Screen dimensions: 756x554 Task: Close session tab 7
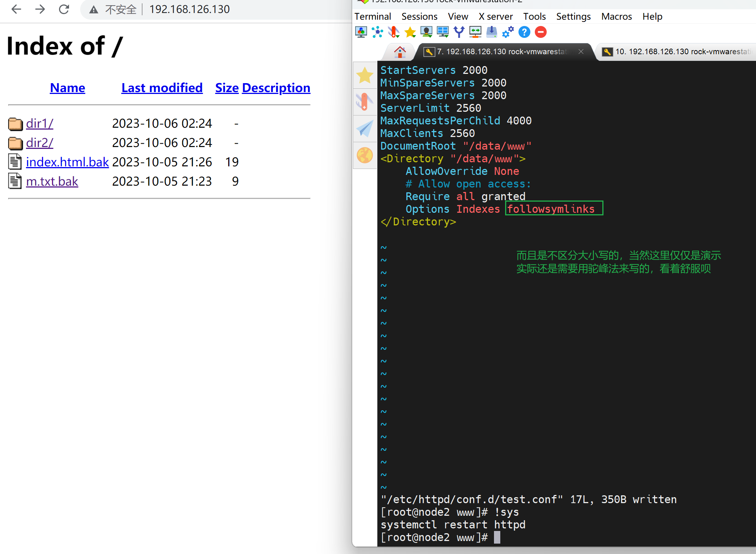point(581,52)
